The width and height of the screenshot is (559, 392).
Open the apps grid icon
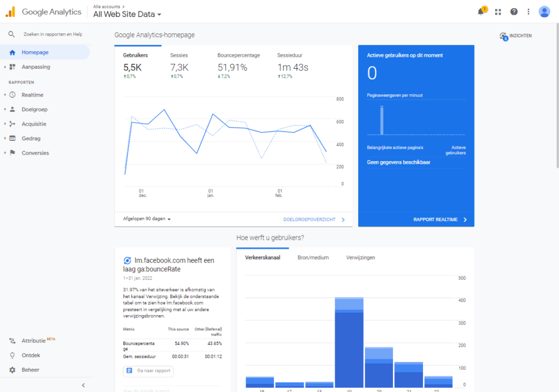tap(498, 11)
